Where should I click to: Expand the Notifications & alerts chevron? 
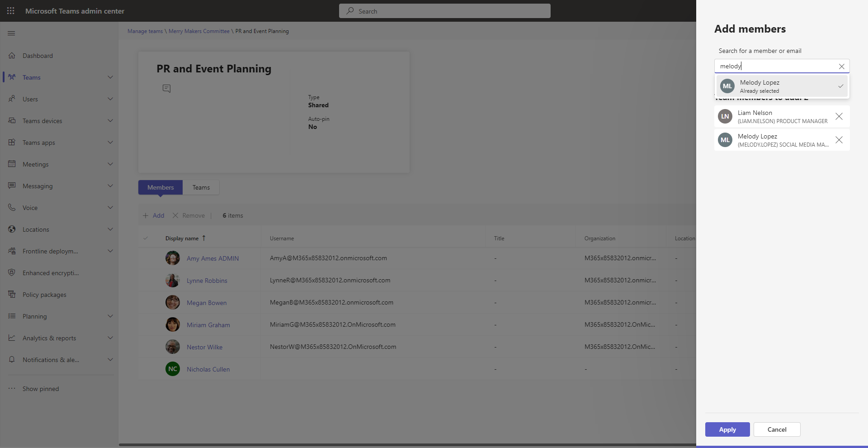[110, 359]
